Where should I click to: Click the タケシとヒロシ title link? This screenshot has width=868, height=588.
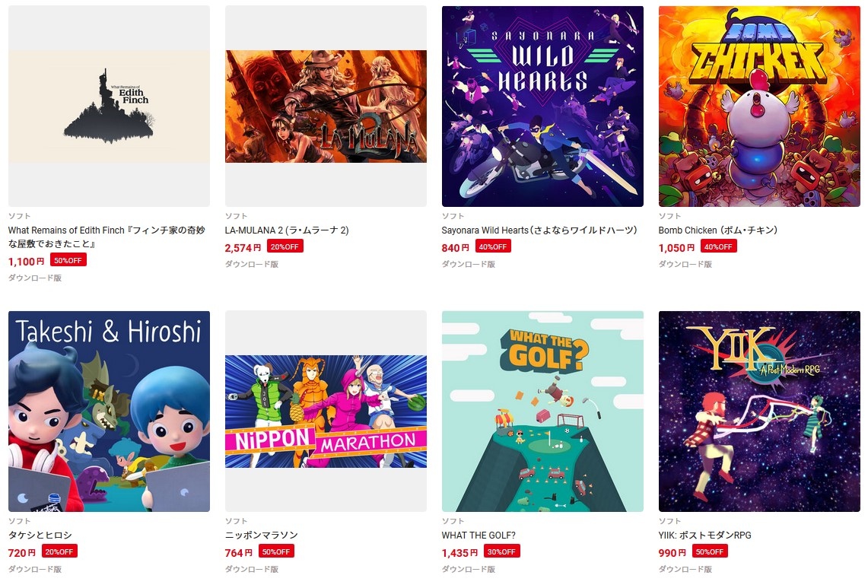point(40,536)
